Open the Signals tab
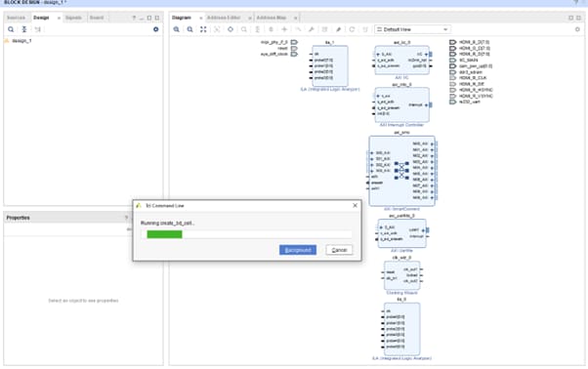Image resolution: width=588 pixels, height=369 pixels. pos(73,18)
